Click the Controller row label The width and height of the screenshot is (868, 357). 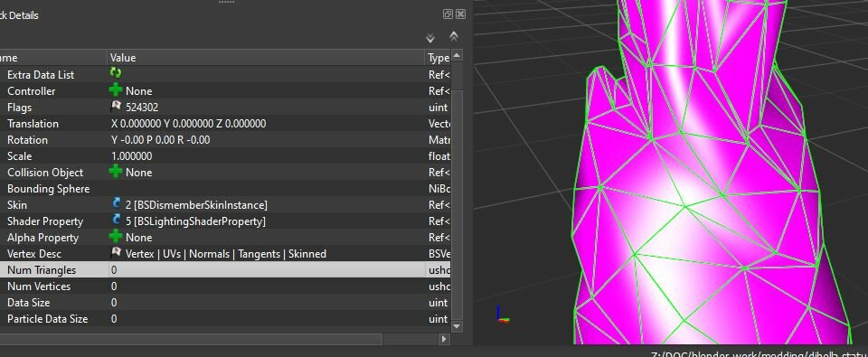point(31,90)
